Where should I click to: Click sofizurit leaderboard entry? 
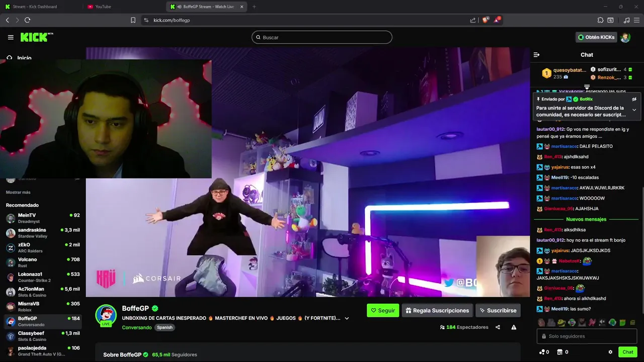[x=611, y=69]
